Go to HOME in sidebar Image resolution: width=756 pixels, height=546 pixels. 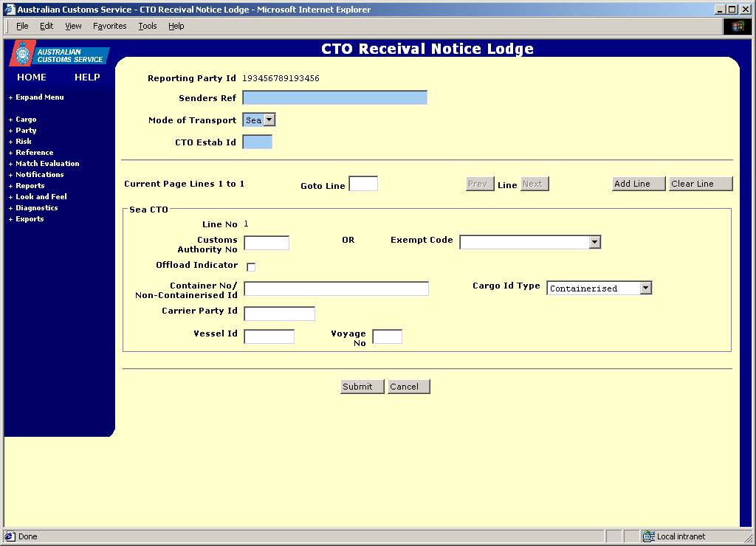[x=31, y=77]
